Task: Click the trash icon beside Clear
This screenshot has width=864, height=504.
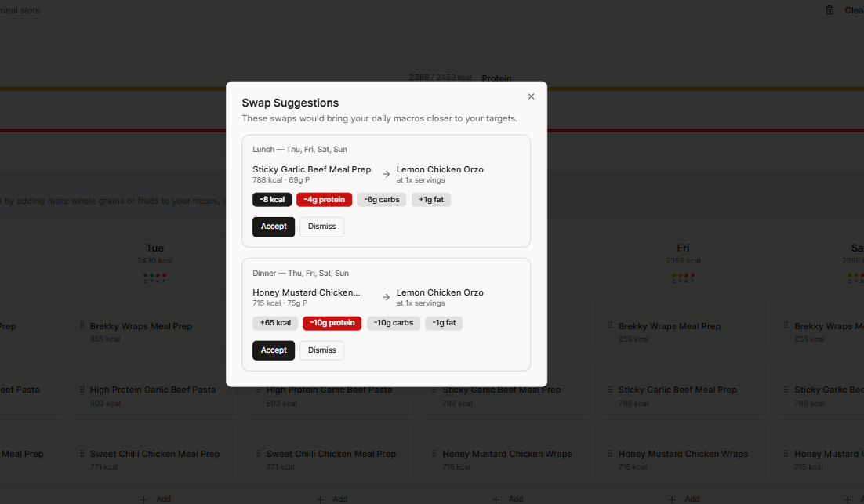Action: click(x=830, y=10)
